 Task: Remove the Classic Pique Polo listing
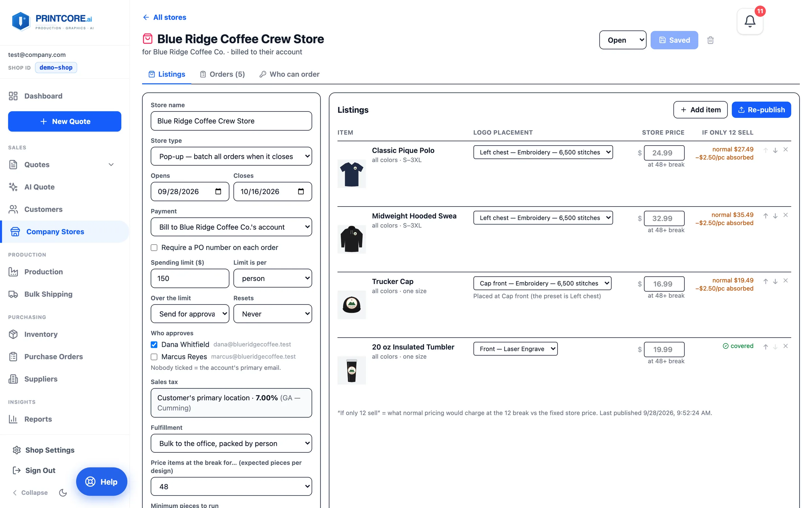click(x=785, y=149)
